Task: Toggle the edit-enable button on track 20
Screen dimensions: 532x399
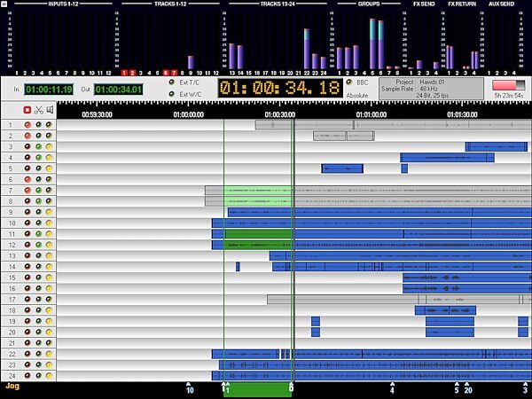Action: [x=38, y=332]
